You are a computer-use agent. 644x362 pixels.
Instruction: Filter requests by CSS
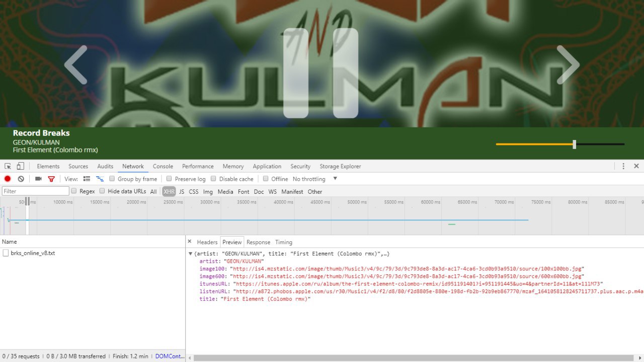[x=194, y=192]
